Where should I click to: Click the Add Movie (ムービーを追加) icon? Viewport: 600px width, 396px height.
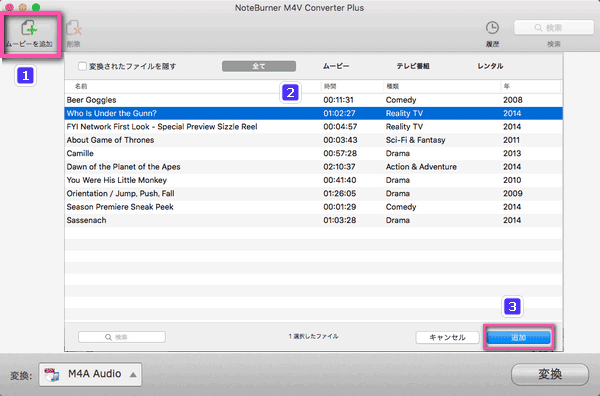tap(29, 28)
